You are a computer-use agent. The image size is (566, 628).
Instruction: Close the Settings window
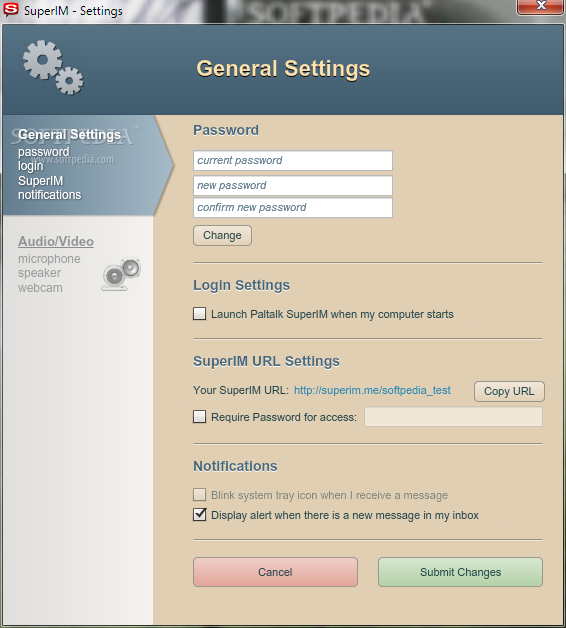[x=541, y=6]
